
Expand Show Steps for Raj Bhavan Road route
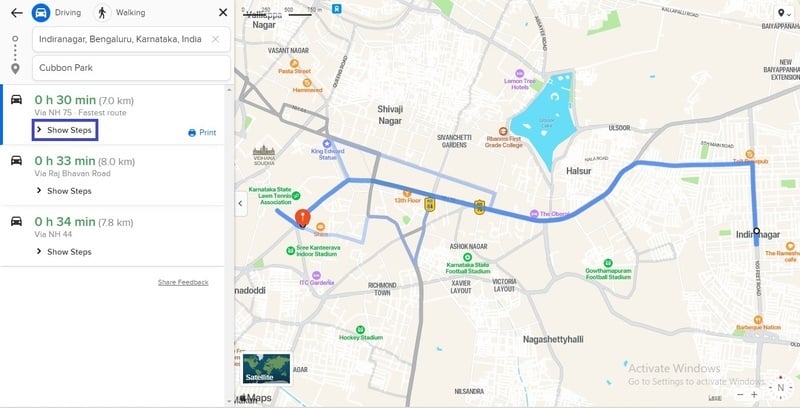64,191
